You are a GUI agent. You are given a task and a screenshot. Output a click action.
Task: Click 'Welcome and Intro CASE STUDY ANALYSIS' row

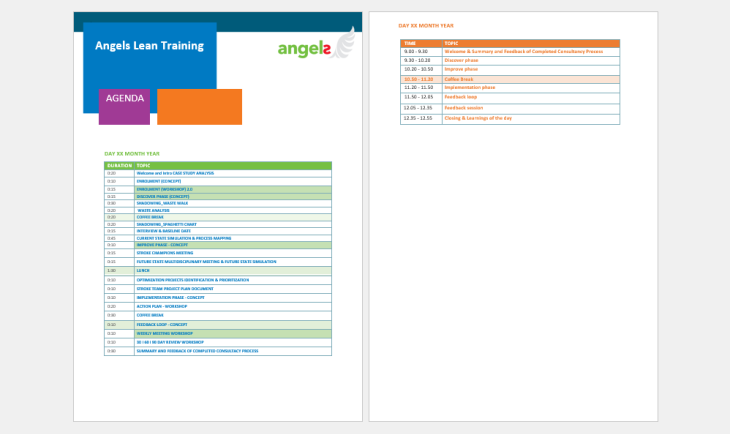pyautogui.click(x=218, y=173)
